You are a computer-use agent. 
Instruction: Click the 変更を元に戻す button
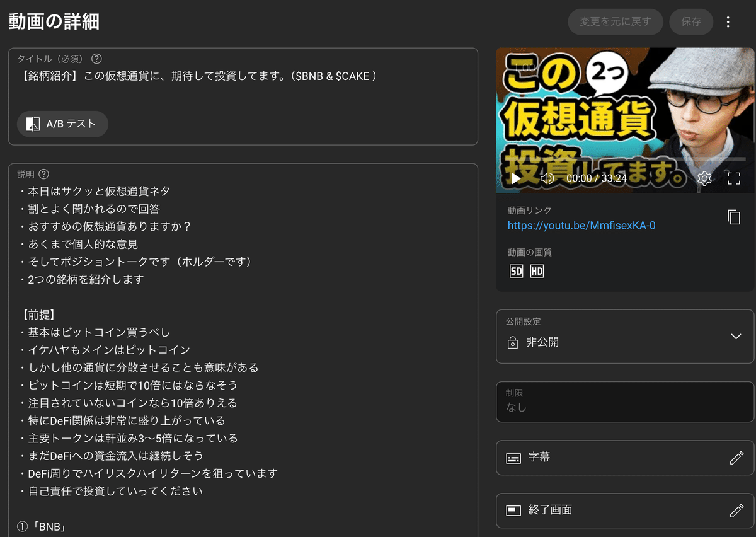tap(616, 21)
